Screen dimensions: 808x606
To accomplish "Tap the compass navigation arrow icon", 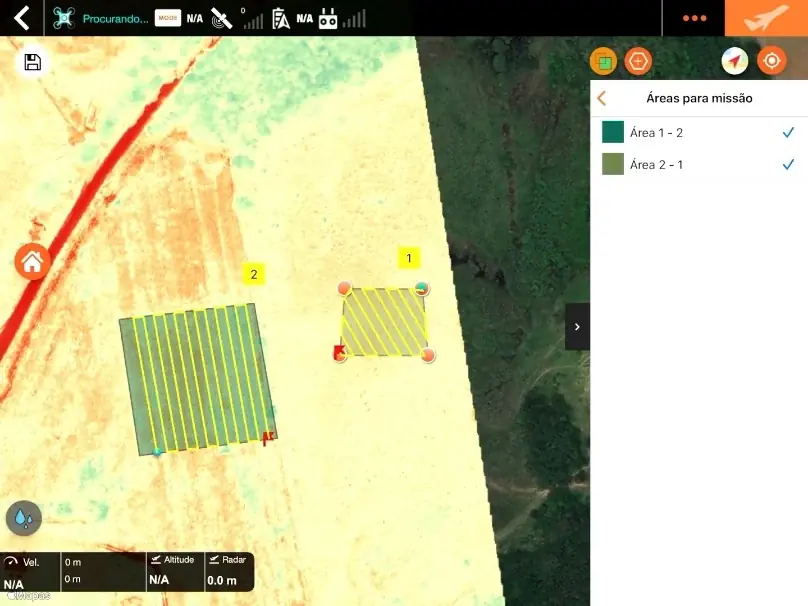I will point(734,61).
